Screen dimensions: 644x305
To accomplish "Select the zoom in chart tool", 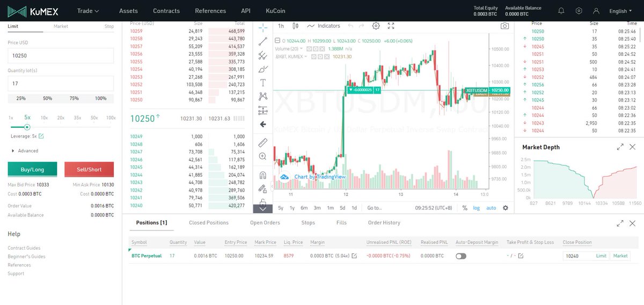I will point(262,156).
